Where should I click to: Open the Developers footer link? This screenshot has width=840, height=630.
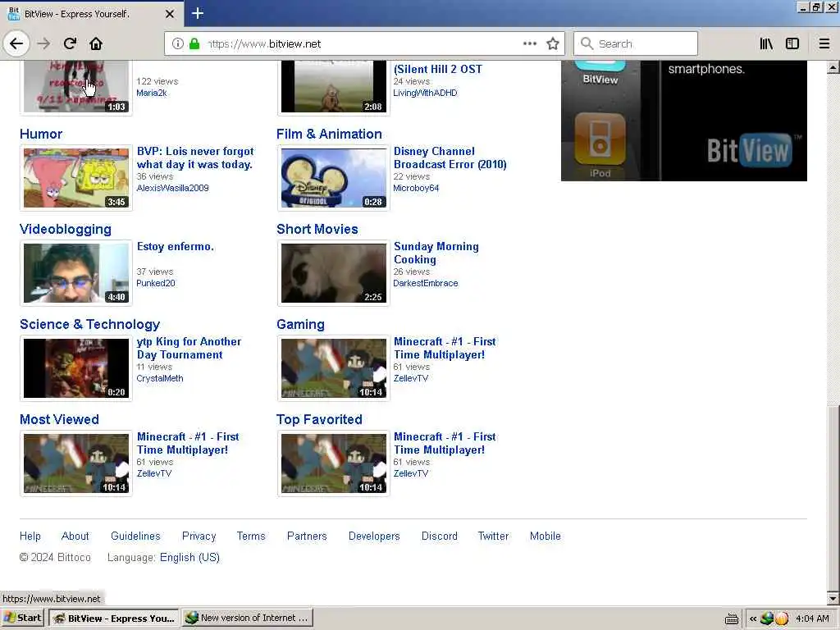(x=374, y=536)
